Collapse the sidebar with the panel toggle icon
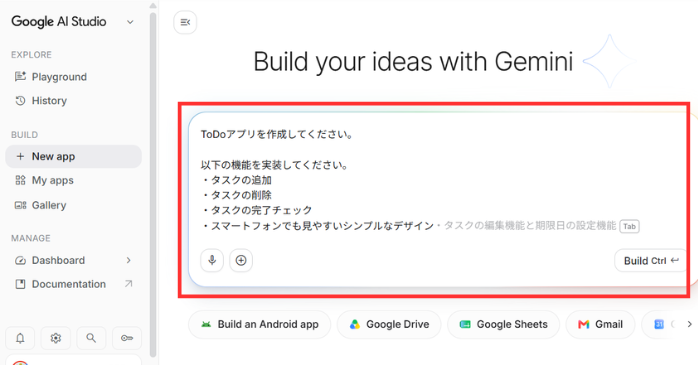This screenshot has width=698, height=365. (x=185, y=22)
